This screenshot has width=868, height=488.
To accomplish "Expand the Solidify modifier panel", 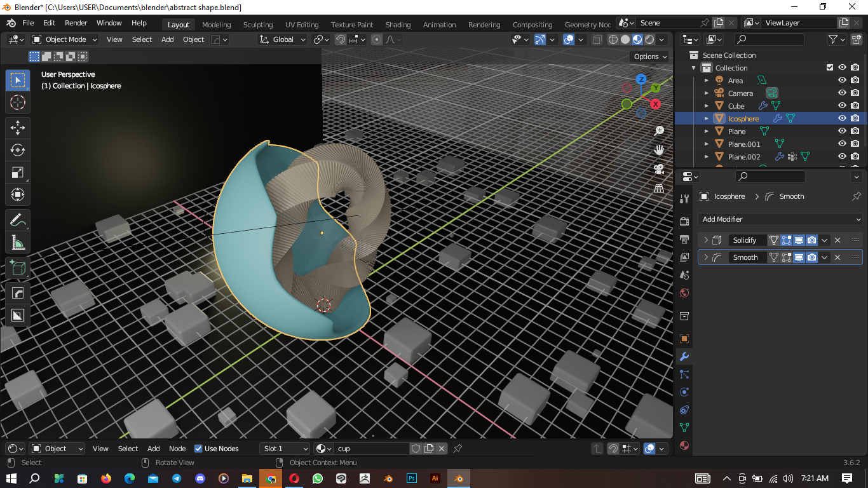I will pyautogui.click(x=705, y=240).
